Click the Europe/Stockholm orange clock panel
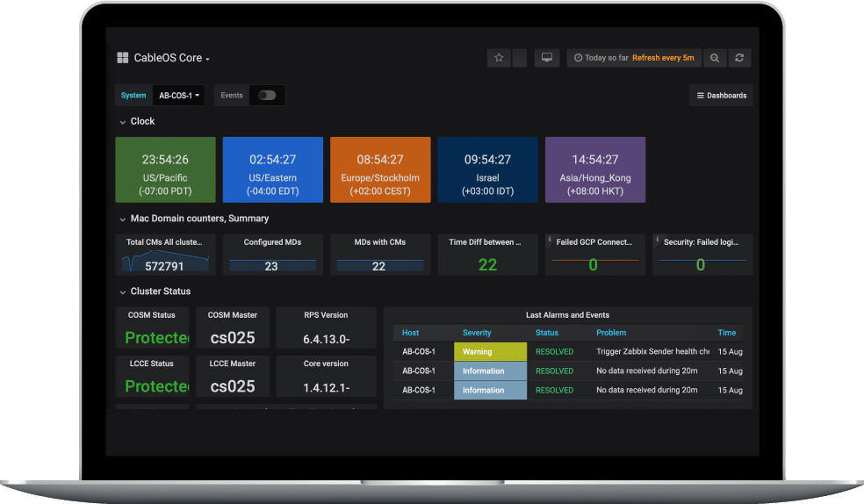Viewport: 864px width, 504px height. click(380, 169)
